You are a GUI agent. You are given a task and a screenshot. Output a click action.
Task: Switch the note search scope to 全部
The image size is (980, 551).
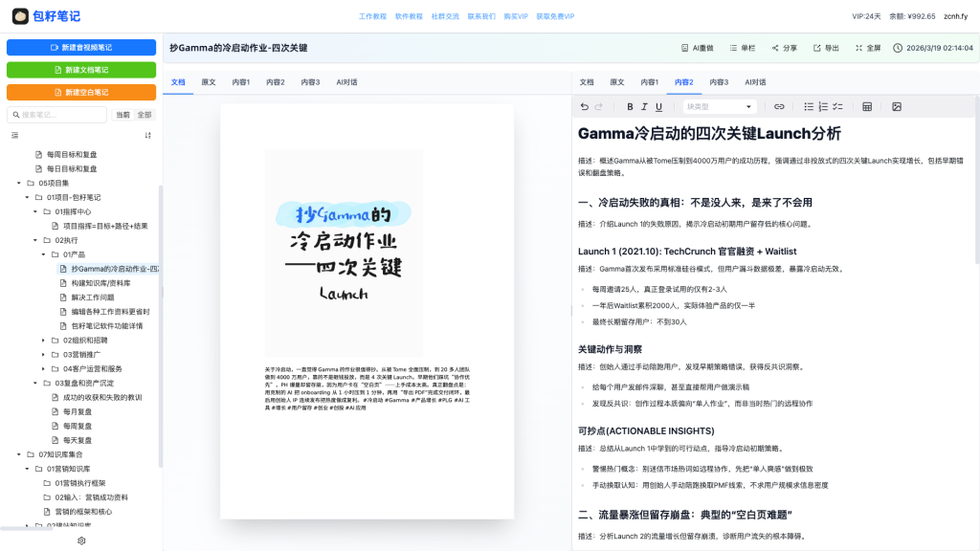point(145,115)
